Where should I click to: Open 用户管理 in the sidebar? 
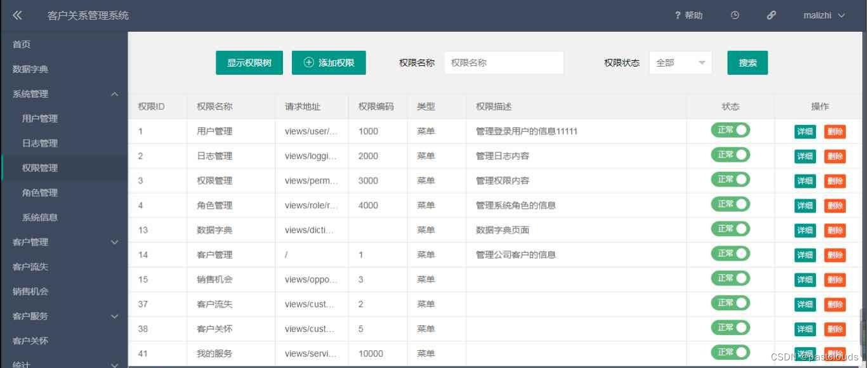tap(63, 119)
